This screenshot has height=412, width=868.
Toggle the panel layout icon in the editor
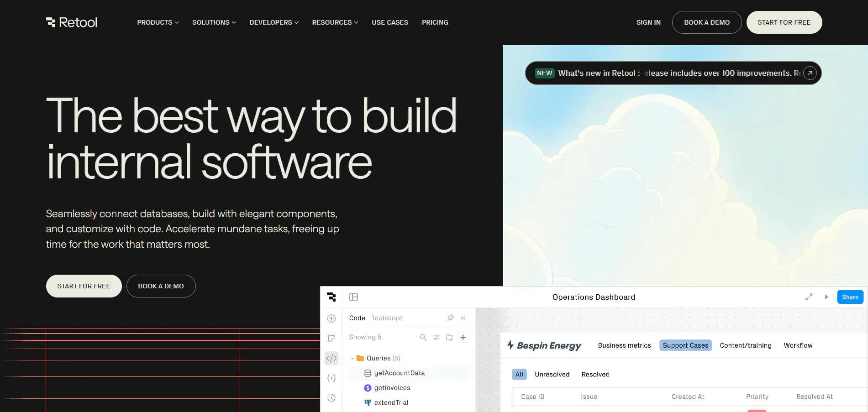[353, 297]
